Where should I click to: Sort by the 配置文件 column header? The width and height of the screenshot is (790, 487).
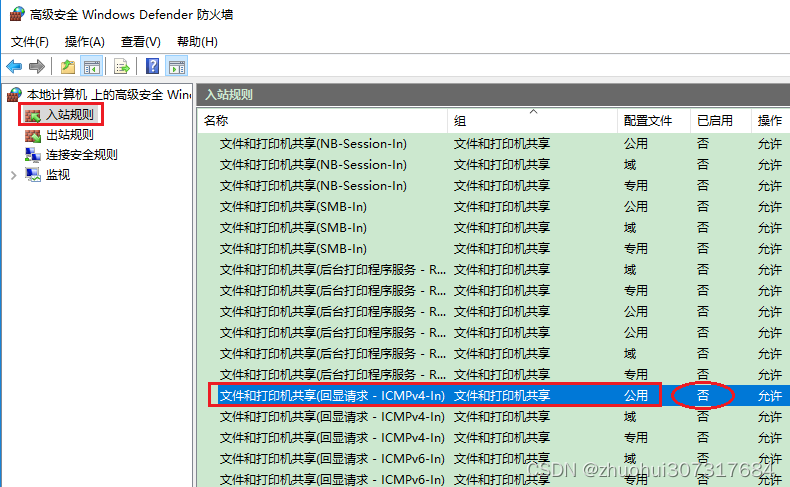(653, 121)
